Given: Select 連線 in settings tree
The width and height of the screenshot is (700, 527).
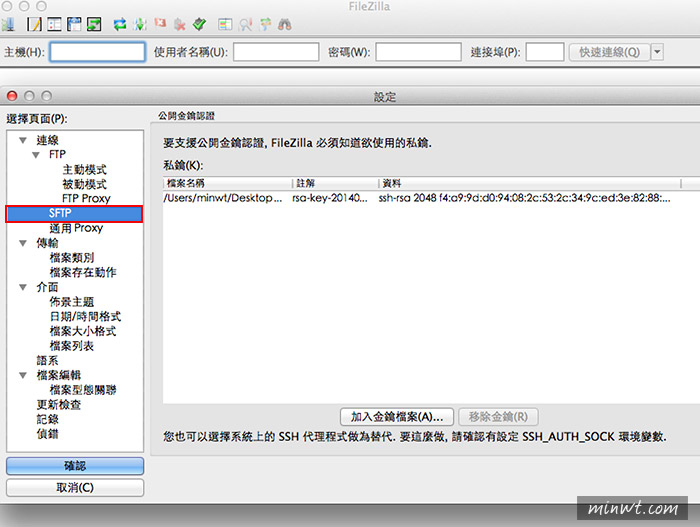Looking at the screenshot, I should click(47, 140).
